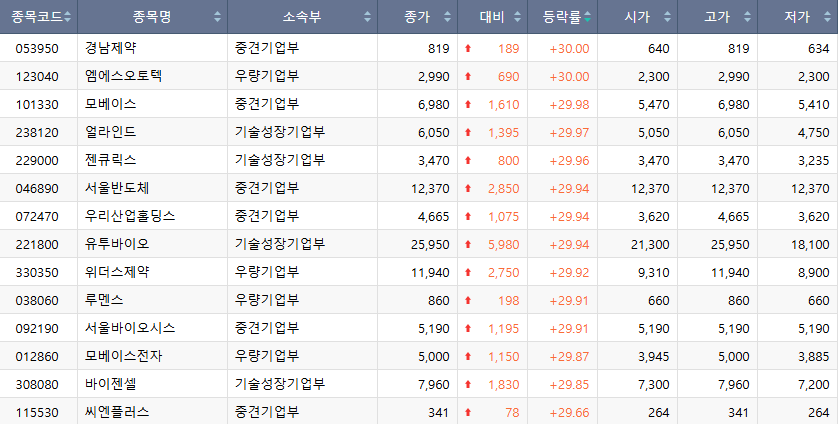The width and height of the screenshot is (838, 424).
Task: Click stock code 101330
Action: 37,105
